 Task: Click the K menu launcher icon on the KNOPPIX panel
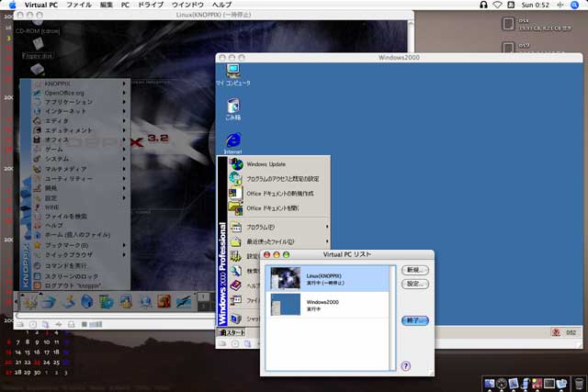pyautogui.click(x=30, y=302)
